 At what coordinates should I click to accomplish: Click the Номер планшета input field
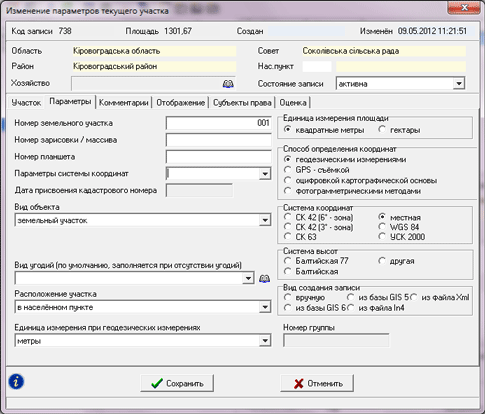(x=219, y=157)
